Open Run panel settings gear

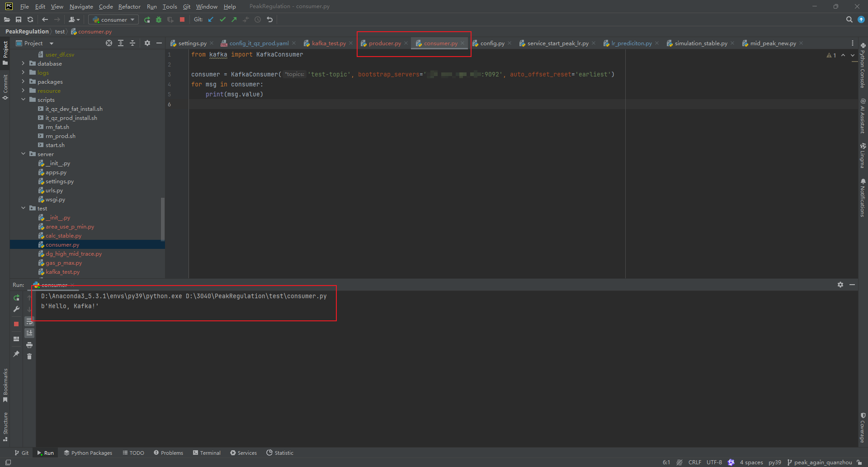pyautogui.click(x=840, y=285)
